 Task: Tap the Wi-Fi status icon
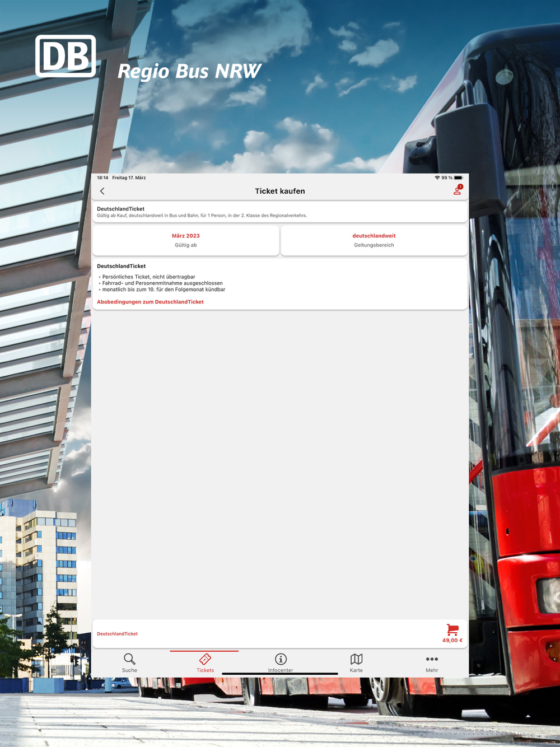[437, 178]
